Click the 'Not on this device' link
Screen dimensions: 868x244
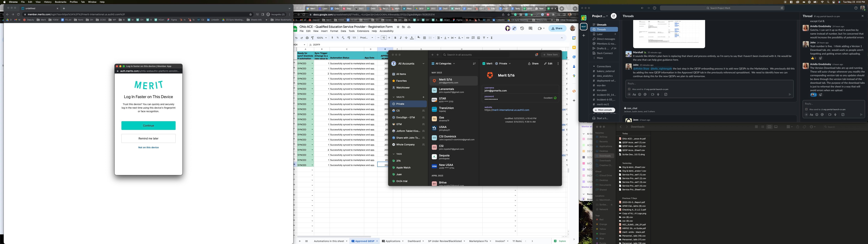148,148
